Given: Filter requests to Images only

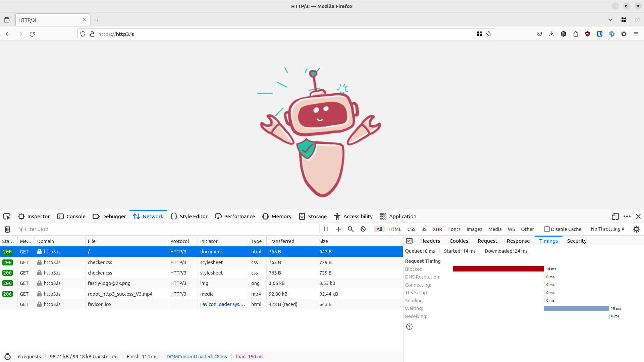Looking at the screenshot, I should pos(474,229).
